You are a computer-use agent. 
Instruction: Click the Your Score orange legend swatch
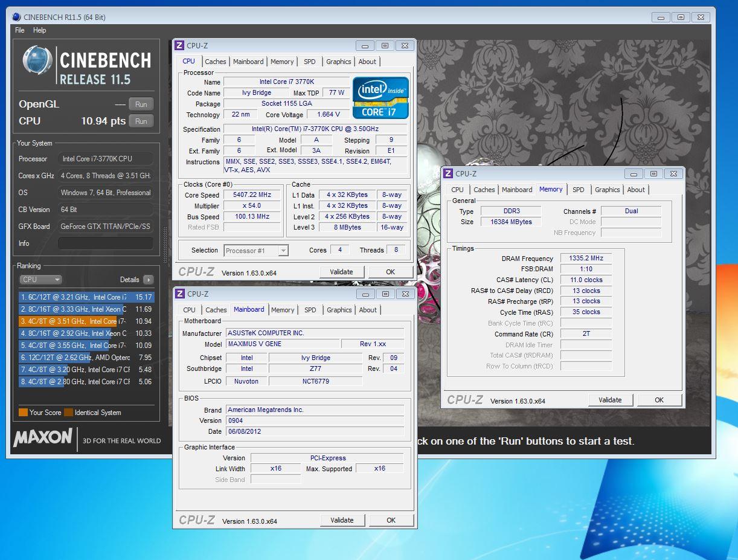[x=23, y=413]
